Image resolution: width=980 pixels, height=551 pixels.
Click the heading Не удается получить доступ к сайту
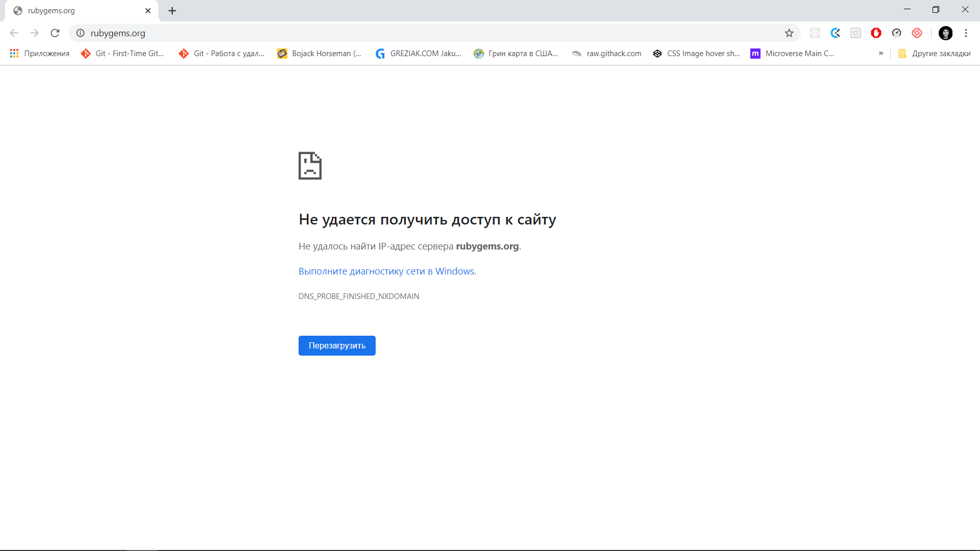point(427,219)
